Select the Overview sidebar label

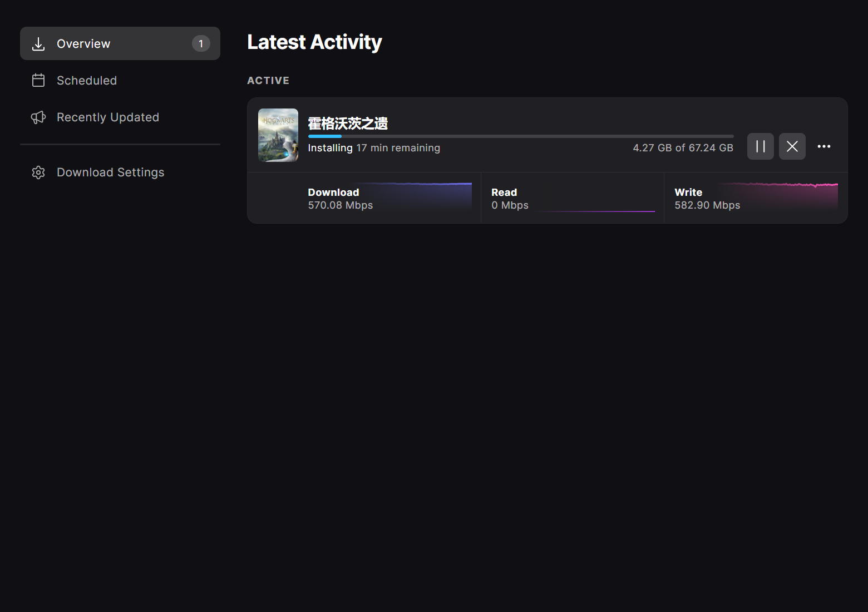coord(83,44)
